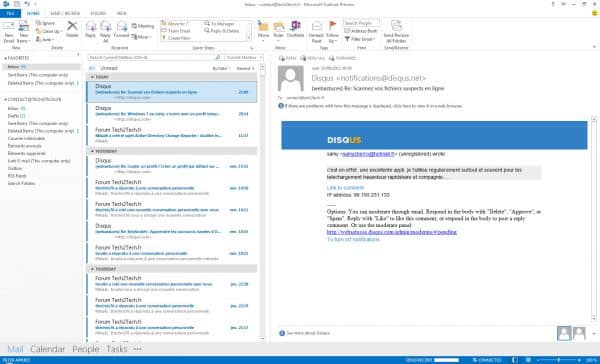
Task: Open the OneNote icon in the Move group
Action: [295, 29]
